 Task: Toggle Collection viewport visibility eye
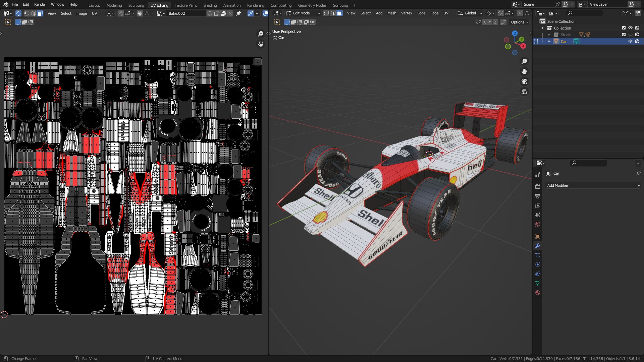click(x=630, y=28)
